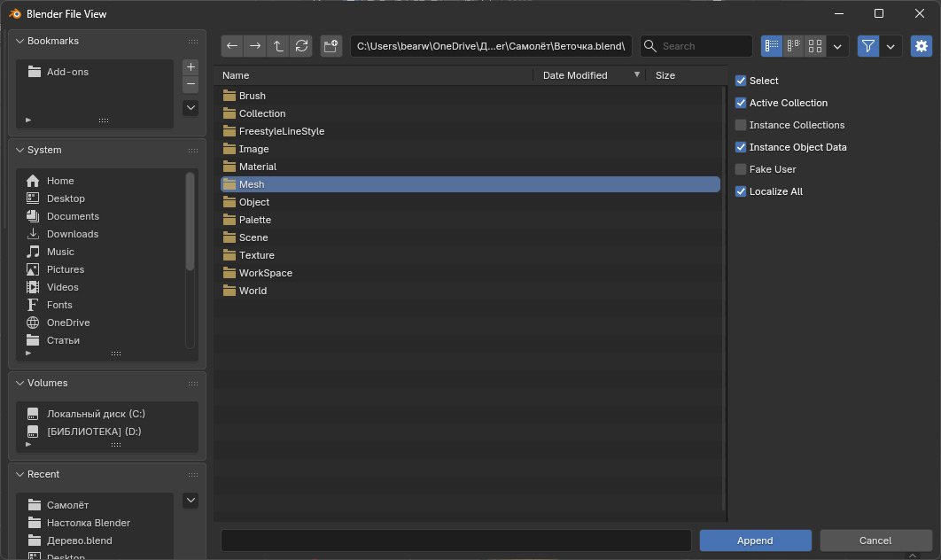Refresh the file list
Screen dimensions: 941x560
[301, 46]
